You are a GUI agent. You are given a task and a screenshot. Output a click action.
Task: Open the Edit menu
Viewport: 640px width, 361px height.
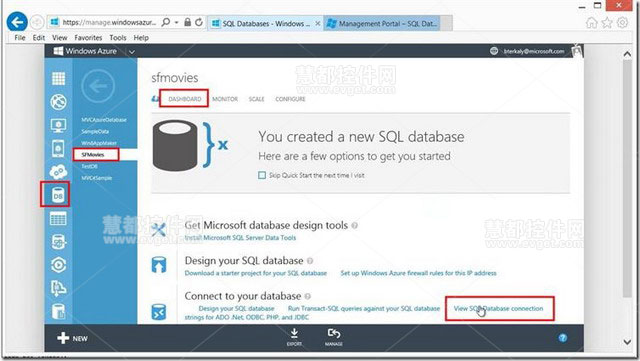coord(39,38)
